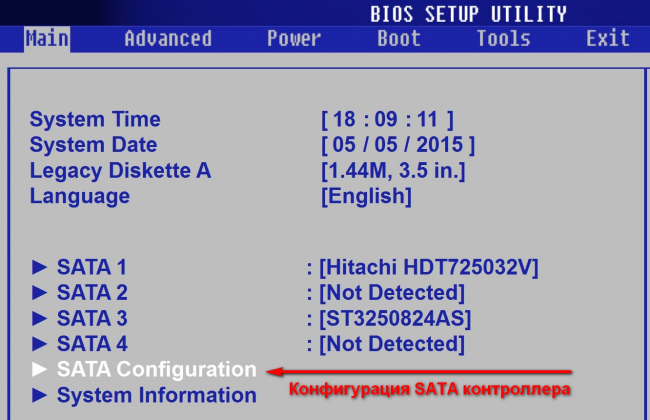Image resolution: width=650 pixels, height=420 pixels.
Task: Select the System Date value field
Action: coord(397,146)
